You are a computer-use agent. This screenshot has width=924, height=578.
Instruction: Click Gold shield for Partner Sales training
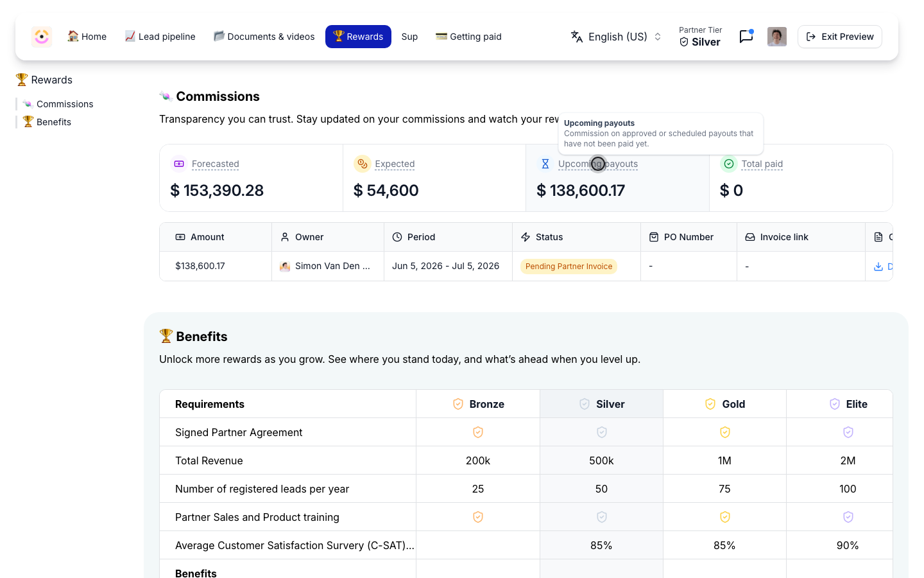click(x=725, y=517)
